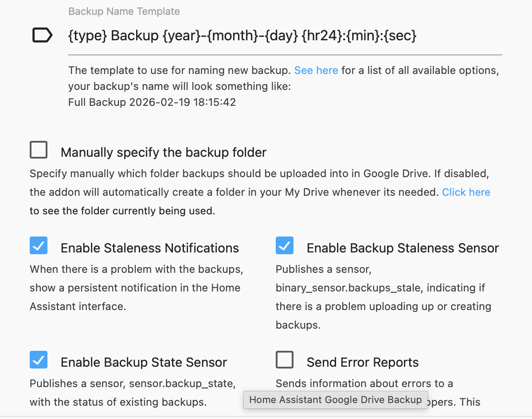The image size is (532, 419).
Task: Untick the Enable Backup State Sensor checkbox
Action: [x=39, y=360]
